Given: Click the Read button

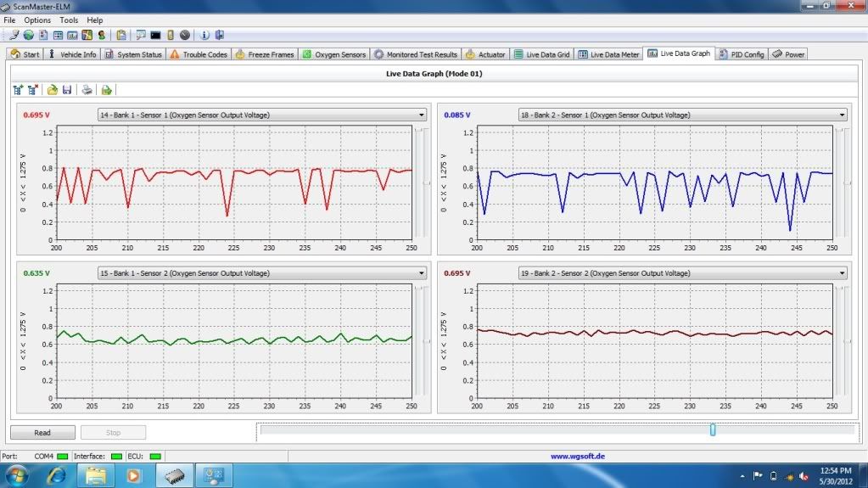Looking at the screenshot, I should pos(42,432).
